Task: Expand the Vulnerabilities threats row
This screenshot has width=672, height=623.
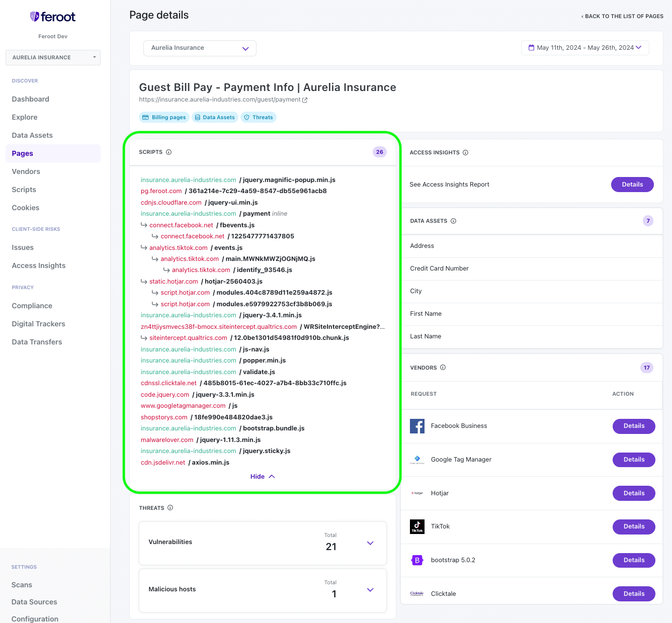Action: click(370, 543)
